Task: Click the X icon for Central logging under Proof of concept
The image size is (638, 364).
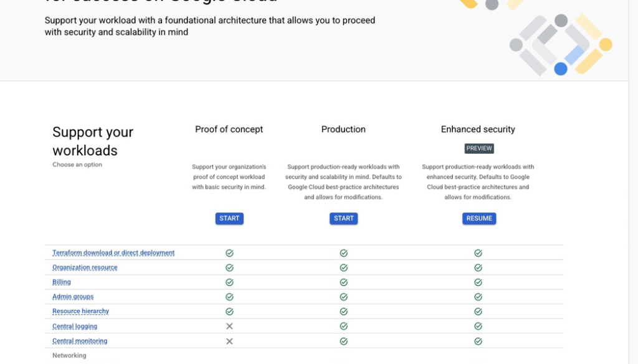Action: point(229,326)
